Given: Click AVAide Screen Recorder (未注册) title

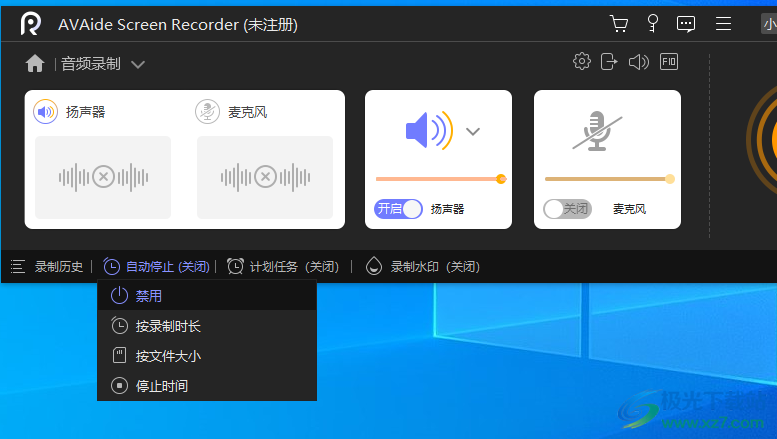Looking at the screenshot, I should [x=178, y=24].
